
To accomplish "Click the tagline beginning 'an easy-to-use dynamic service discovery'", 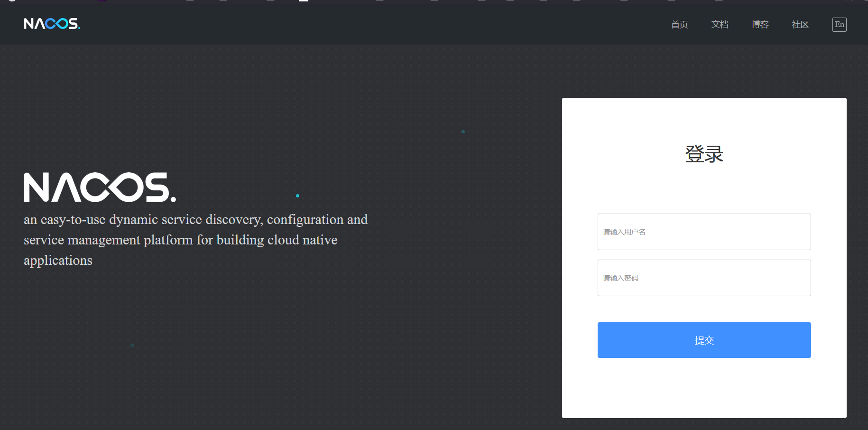I will 196,240.
